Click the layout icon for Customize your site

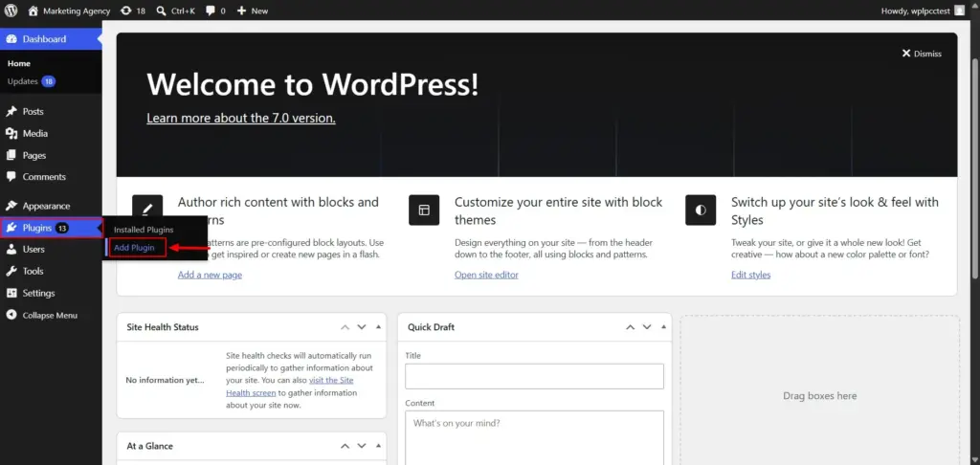[424, 210]
